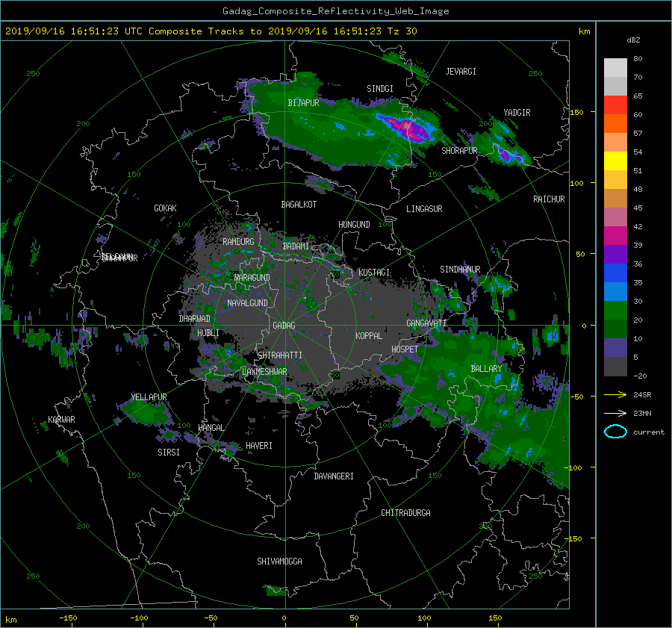672x628 pixels.
Task: Click the 24SR yellow arrow legend icon
Action: 615,394
